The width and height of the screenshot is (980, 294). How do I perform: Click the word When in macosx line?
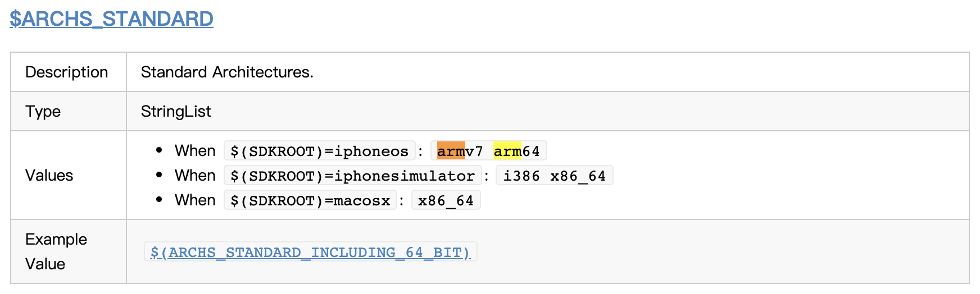coord(195,200)
